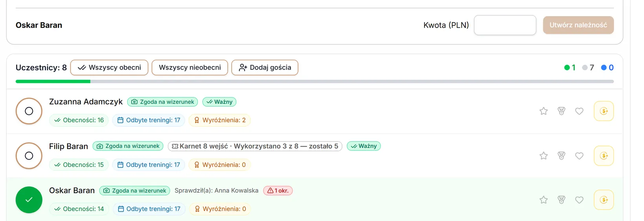Click the Ważny badge for Zuzanna Adamczyk
Viewport: 644px width, 221px height.
[x=219, y=102]
